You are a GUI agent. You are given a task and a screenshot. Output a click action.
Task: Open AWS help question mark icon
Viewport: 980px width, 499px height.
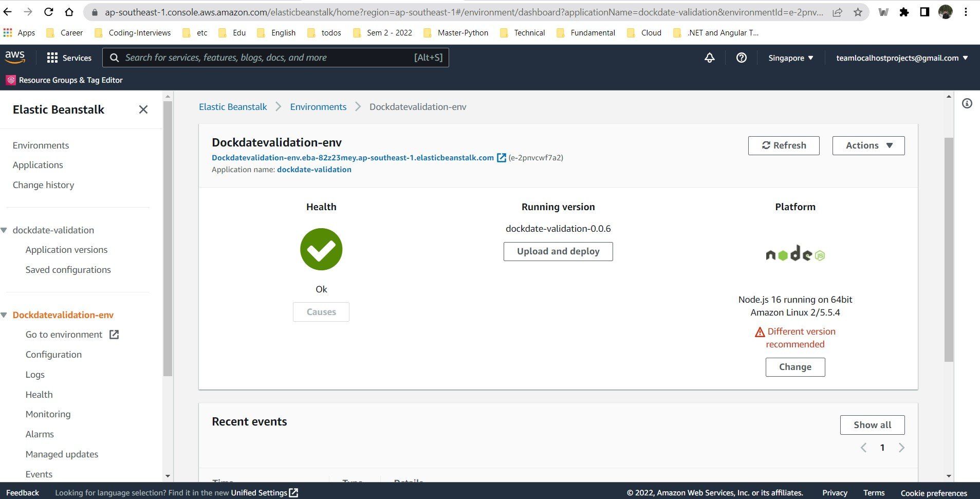tap(741, 58)
